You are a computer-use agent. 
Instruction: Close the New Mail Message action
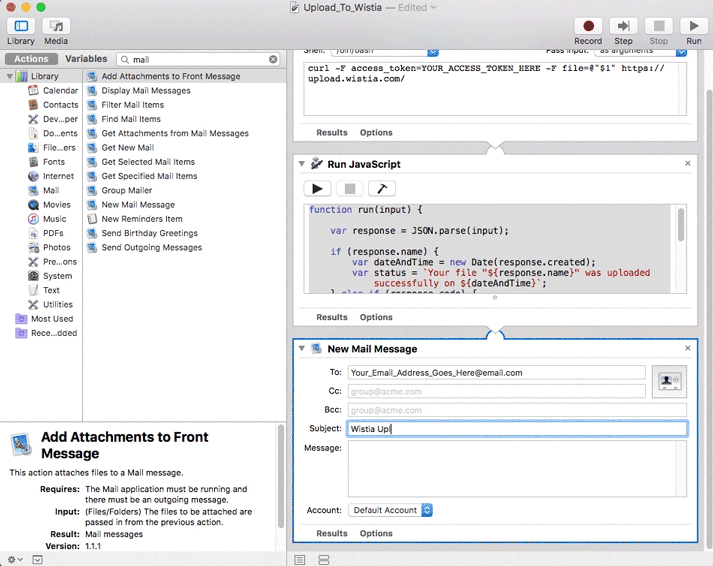pyautogui.click(x=688, y=348)
